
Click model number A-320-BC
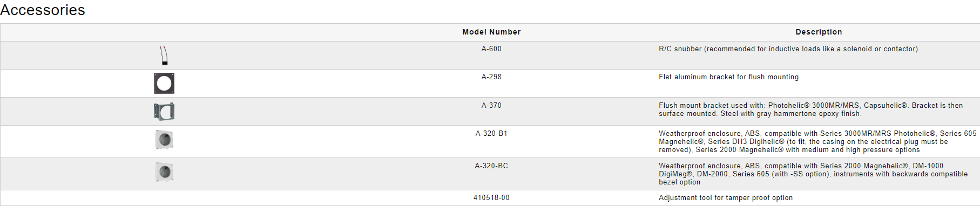(x=491, y=166)
